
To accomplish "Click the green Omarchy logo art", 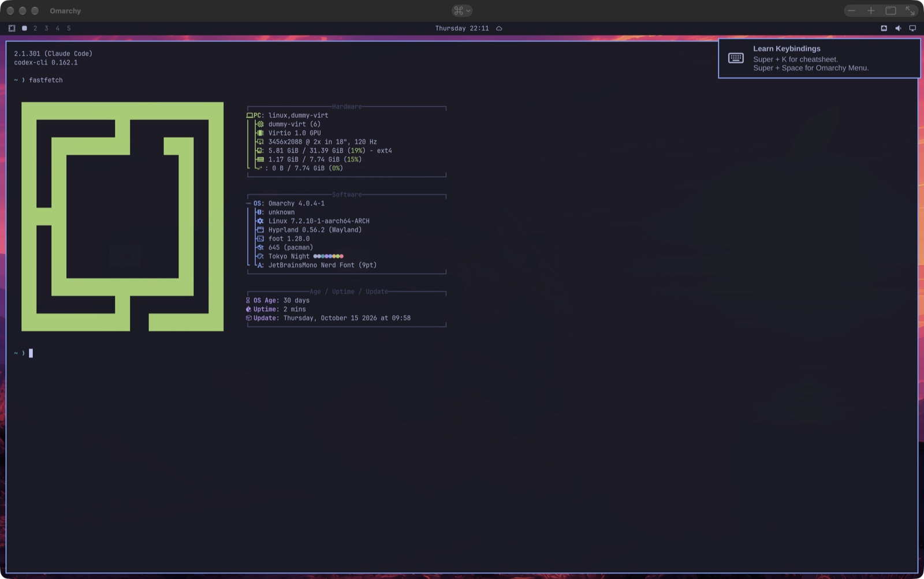I will click(122, 216).
